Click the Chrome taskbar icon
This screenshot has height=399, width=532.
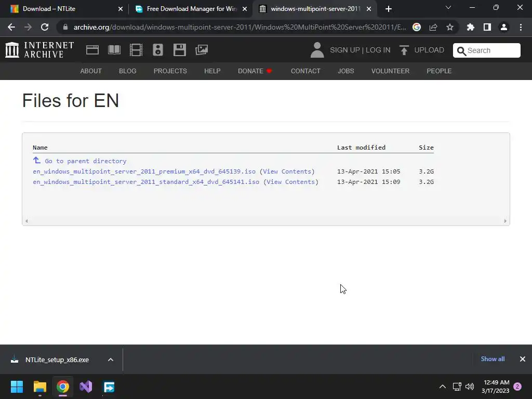point(63,387)
